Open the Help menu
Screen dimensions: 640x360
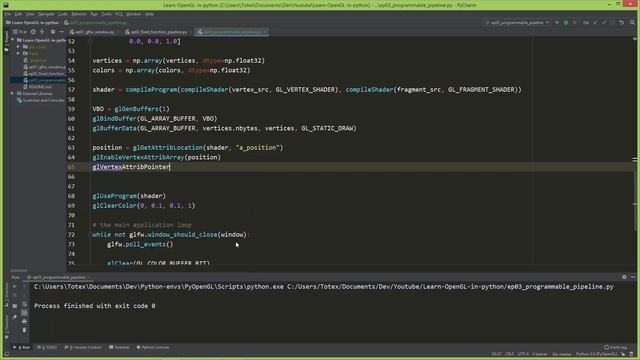pyautogui.click(x=149, y=14)
